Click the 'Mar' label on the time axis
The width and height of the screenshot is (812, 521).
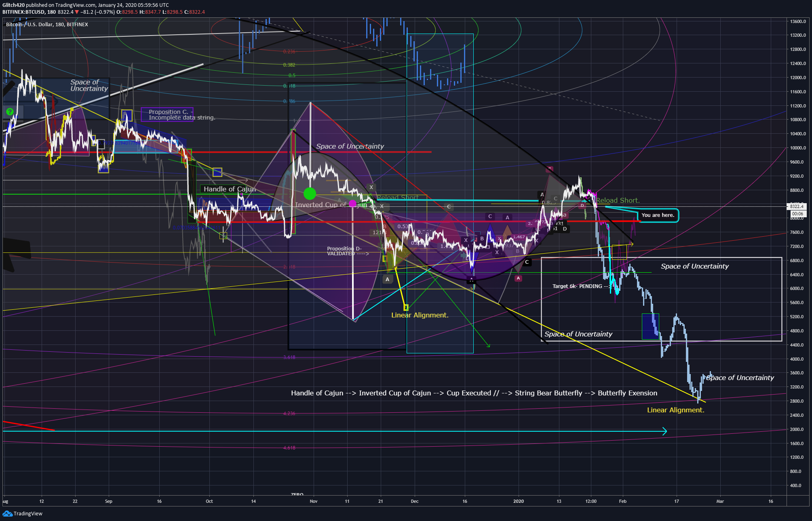(720, 501)
